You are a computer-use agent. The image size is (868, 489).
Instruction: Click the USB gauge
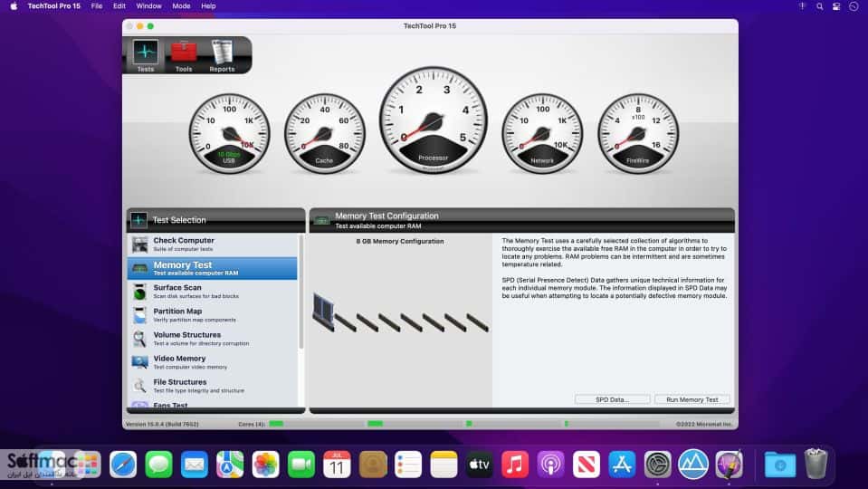pyautogui.click(x=229, y=133)
